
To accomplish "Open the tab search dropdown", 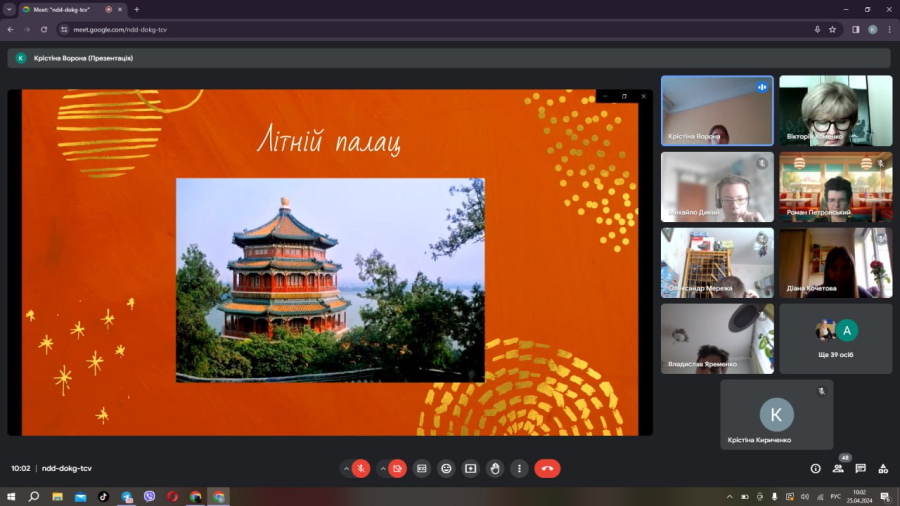I will coord(9,9).
